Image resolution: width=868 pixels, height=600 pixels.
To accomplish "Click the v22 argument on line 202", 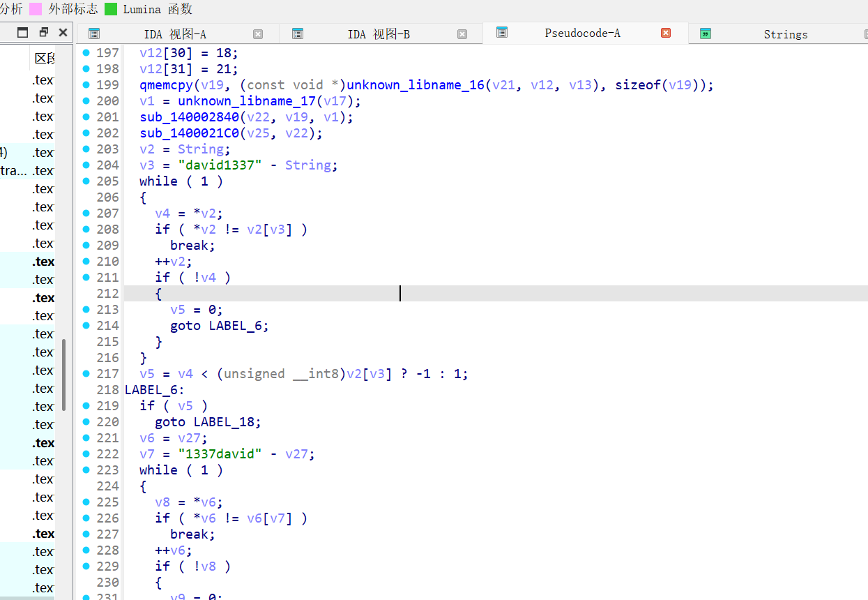I will click(x=296, y=133).
